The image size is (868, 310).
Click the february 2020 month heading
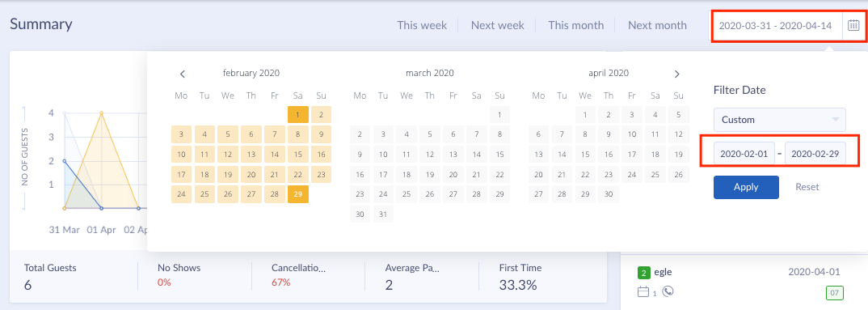click(x=251, y=73)
